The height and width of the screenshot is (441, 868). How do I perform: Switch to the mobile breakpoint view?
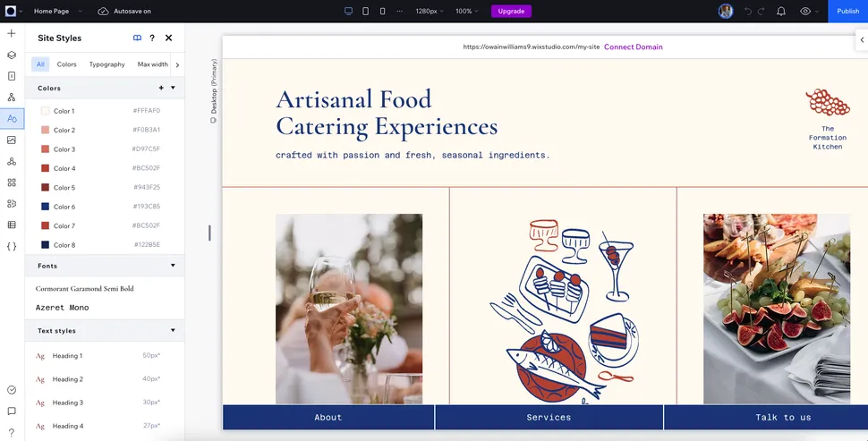(x=383, y=12)
